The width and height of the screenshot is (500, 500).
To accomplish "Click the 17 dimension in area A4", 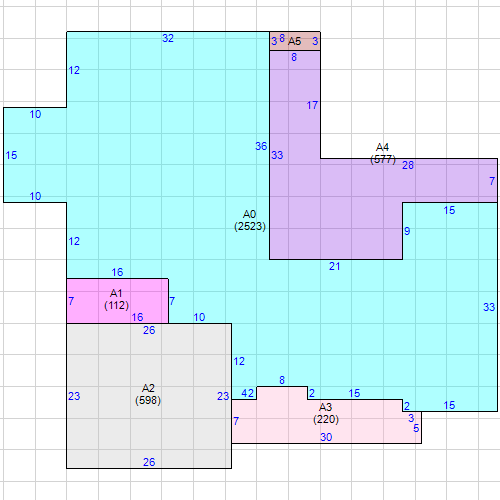I will pyautogui.click(x=312, y=105).
